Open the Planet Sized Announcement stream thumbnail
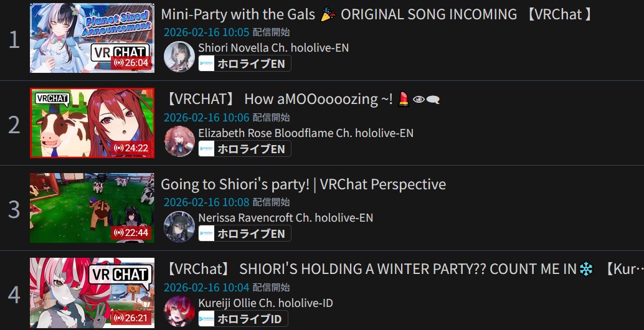Viewport: 644px width, 330px height. pyautogui.click(x=92, y=38)
